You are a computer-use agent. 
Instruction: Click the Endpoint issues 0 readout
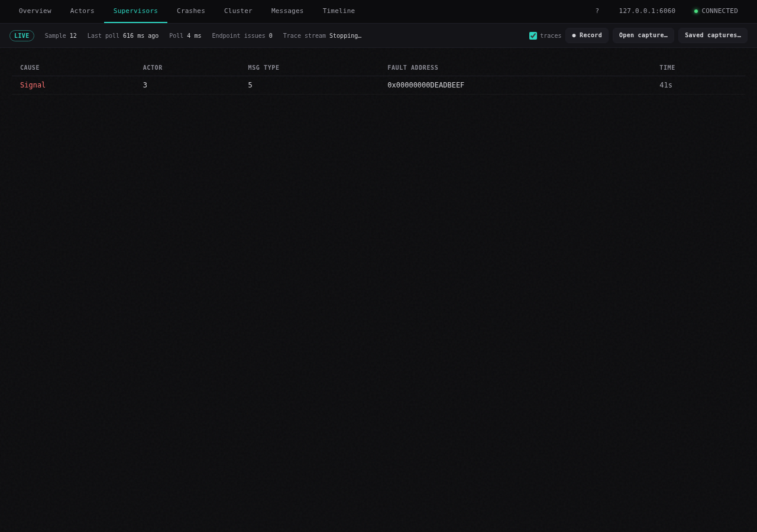pos(242,36)
